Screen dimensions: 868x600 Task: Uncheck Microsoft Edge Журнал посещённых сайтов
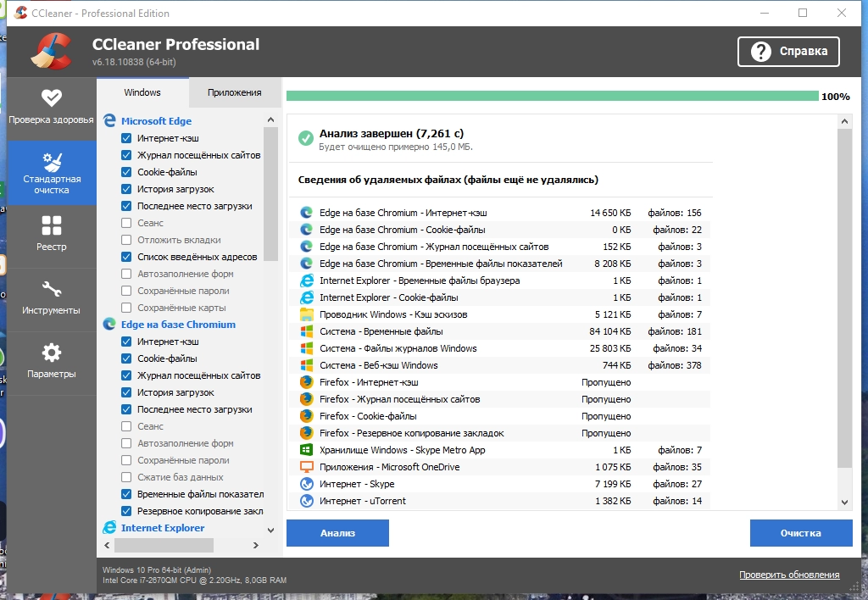click(126, 155)
